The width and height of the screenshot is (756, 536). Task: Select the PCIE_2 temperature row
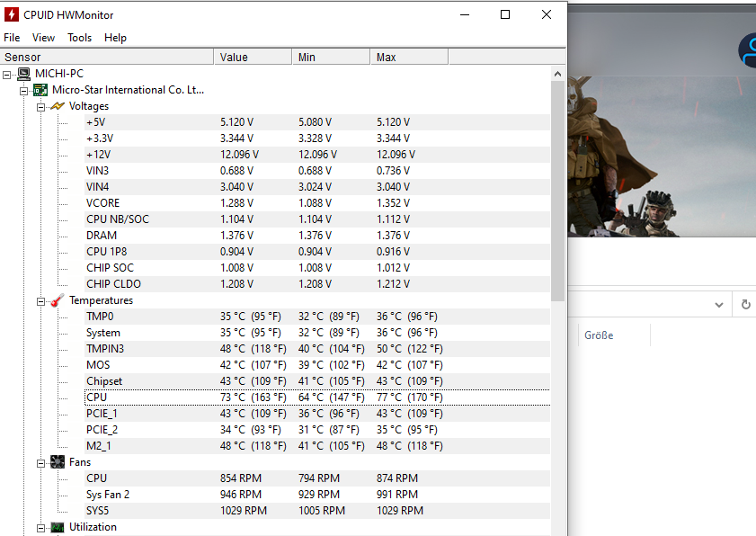[x=317, y=430]
